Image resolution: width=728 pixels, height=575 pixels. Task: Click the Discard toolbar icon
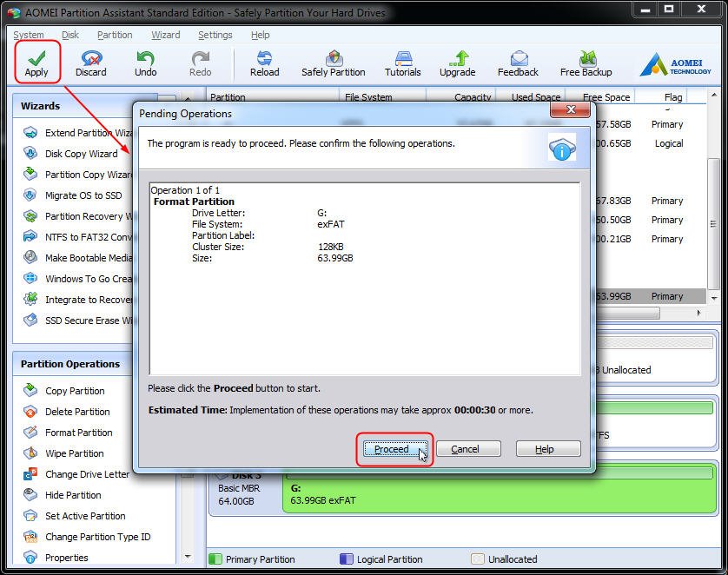pyautogui.click(x=91, y=63)
